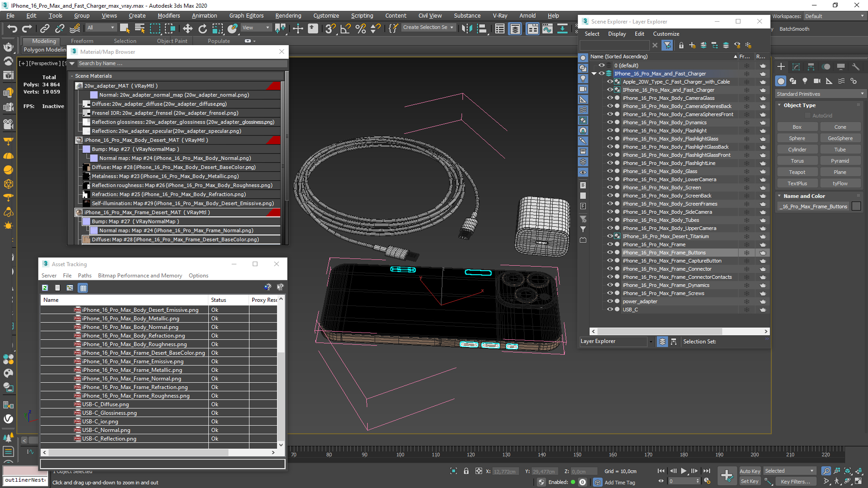Collapse the IPhone_16_Pro_Max_and_Fast_Charger layer tree
This screenshot has height=488, width=868.
594,74
